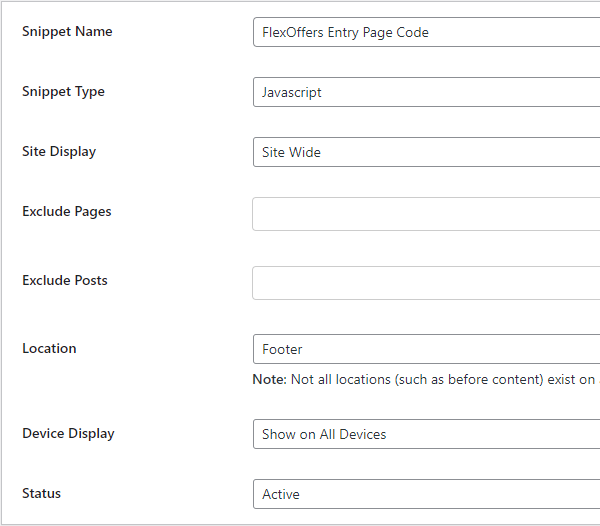The height and width of the screenshot is (526, 600).
Task: Click the Device Display label
Action: click(68, 434)
